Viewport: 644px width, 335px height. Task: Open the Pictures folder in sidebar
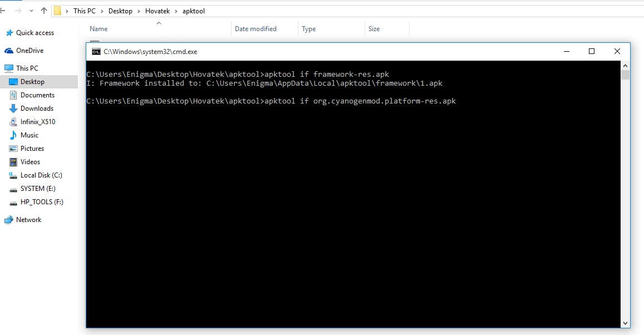coord(33,148)
